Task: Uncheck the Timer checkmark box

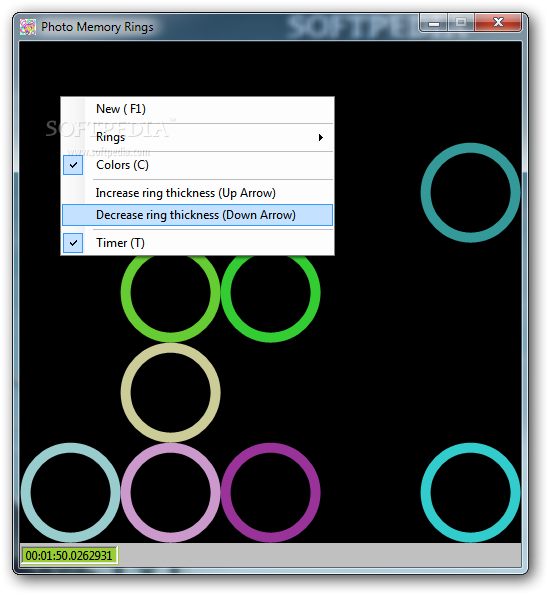Action: 73,243
